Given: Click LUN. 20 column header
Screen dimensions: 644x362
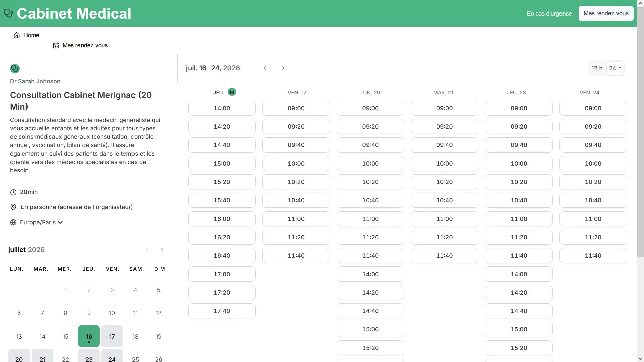Looking at the screenshot, I should tap(370, 93).
